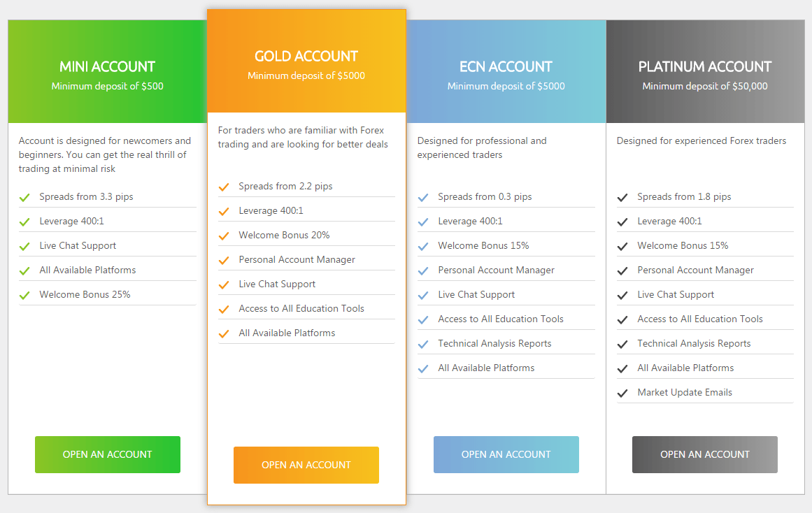The width and height of the screenshot is (812, 513).
Task: Click the checkmark by Welcome Bonus 20%
Action: (223, 235)
